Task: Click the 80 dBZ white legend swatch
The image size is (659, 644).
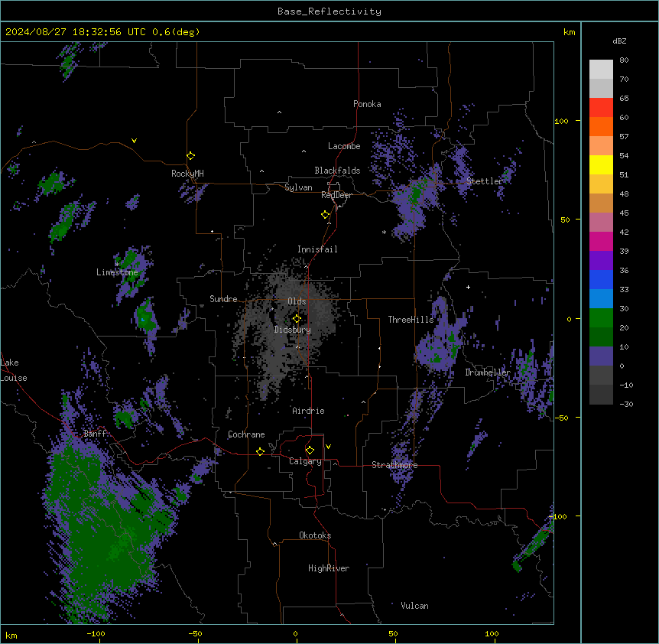Action: click(x=601, y=70)
